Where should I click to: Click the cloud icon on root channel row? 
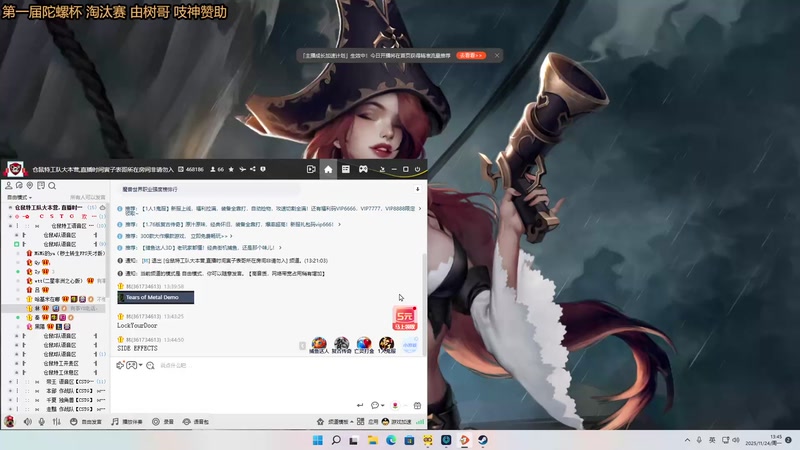[103, 207]
